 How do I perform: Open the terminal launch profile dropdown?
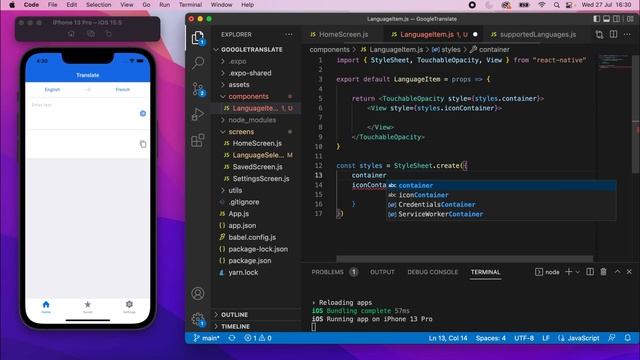click(578, 272)
